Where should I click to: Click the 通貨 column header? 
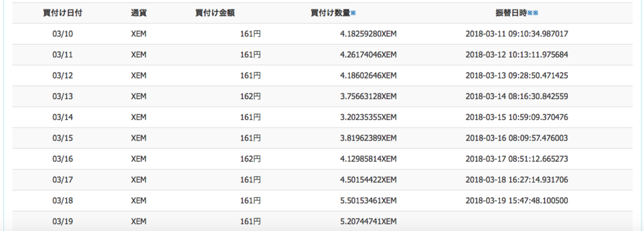click(x=138, y=13)
